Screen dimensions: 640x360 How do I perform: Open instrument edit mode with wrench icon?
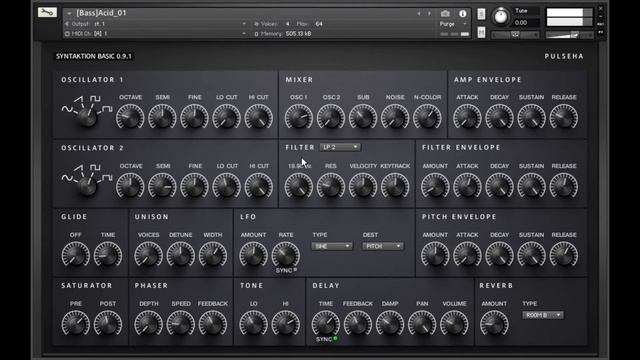47,12
